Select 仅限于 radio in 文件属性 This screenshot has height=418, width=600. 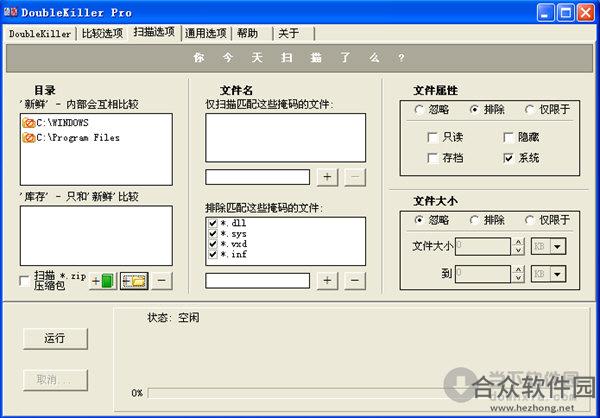click(530, 110)
